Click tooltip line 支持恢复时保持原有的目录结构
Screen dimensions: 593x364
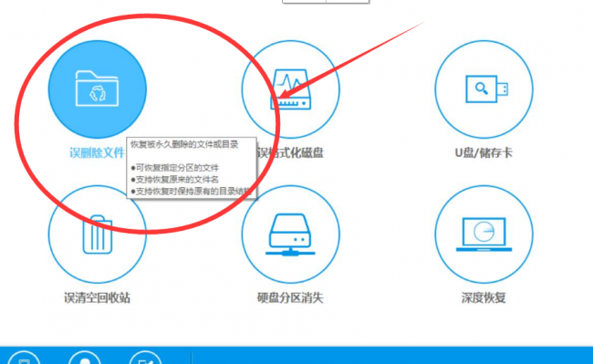(191, 192)
